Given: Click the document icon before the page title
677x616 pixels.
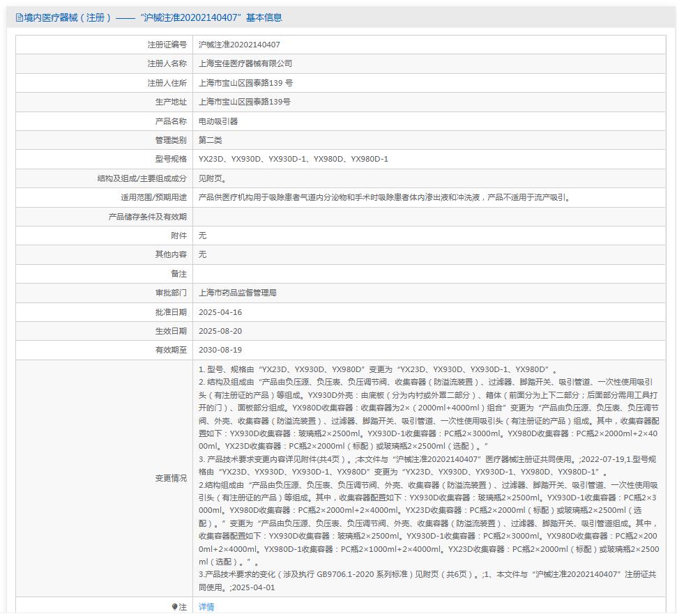Looking at the screenshot, I should [x=19, y=17].
